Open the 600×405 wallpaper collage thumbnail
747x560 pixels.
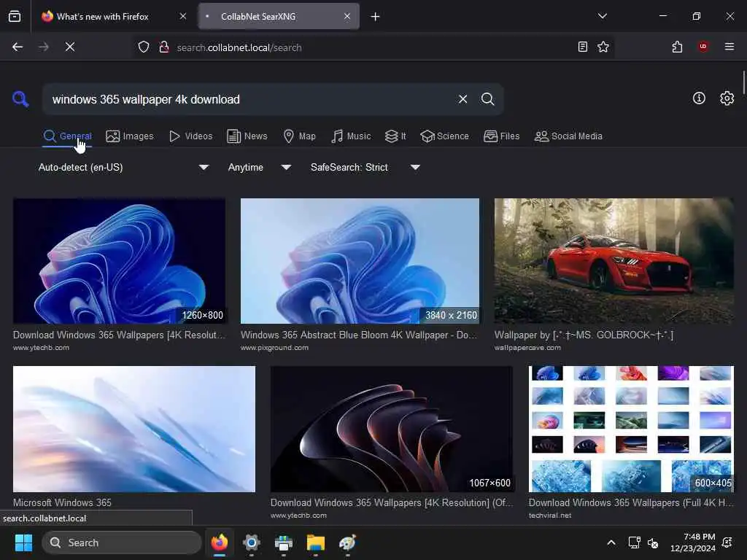coord(631,429)
